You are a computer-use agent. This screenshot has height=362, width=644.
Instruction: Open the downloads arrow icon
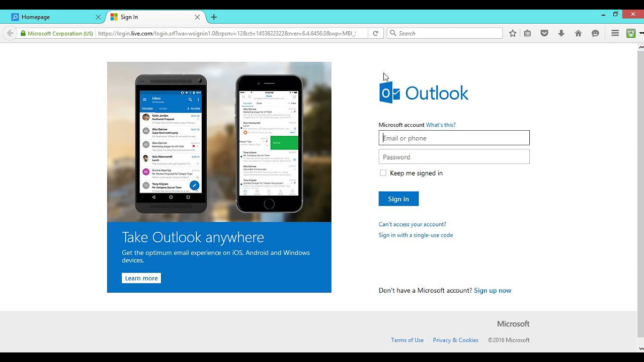tap(561, 33)
